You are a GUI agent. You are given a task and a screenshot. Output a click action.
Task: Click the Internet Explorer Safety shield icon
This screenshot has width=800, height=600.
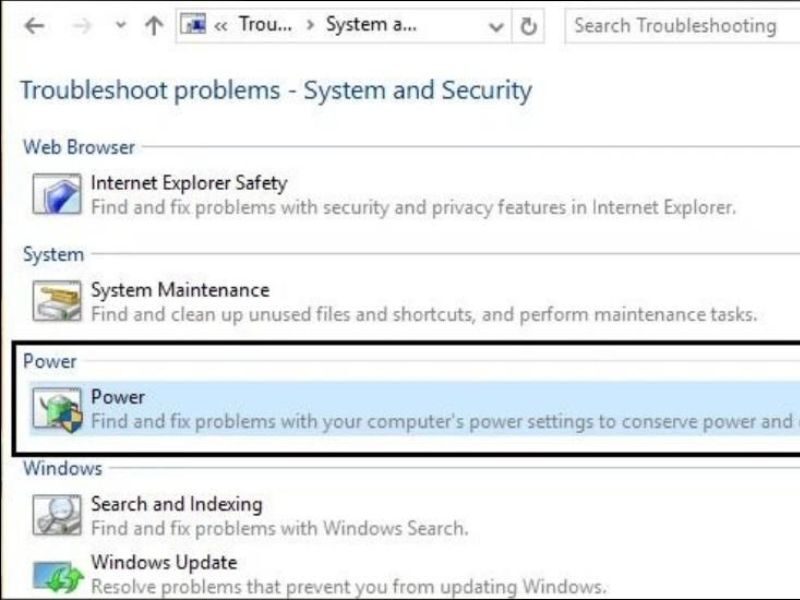(x=56, y=193)
